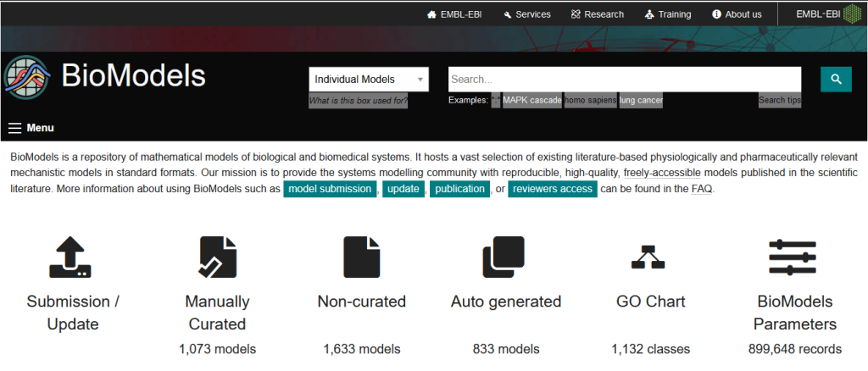Click 'What is this box used for?'
This screenshot has width=868, height=371.
[x=358, y=102]
